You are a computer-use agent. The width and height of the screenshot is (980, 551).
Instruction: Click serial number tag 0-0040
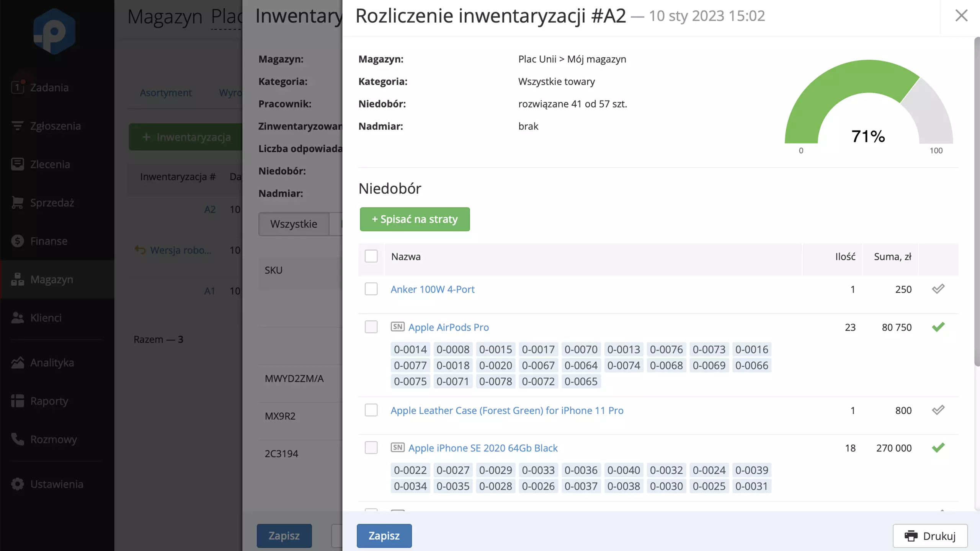(x=624, y=470)
